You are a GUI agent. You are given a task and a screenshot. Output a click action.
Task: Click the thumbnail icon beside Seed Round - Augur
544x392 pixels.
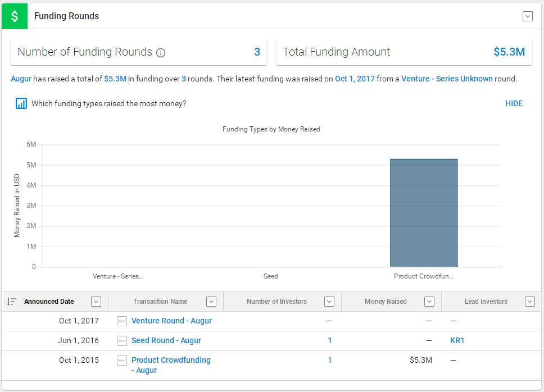122,341
